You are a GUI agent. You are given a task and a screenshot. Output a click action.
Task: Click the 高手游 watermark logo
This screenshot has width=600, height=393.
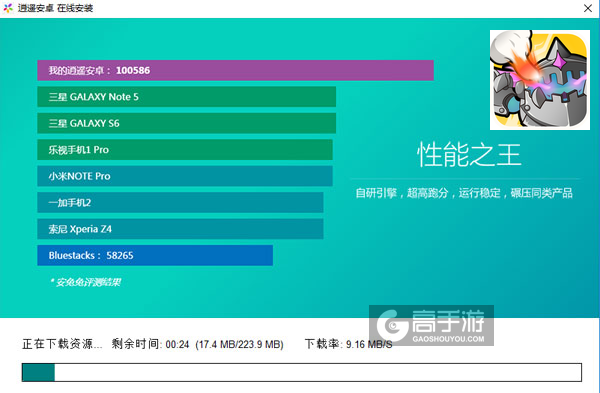pos(431,325)
